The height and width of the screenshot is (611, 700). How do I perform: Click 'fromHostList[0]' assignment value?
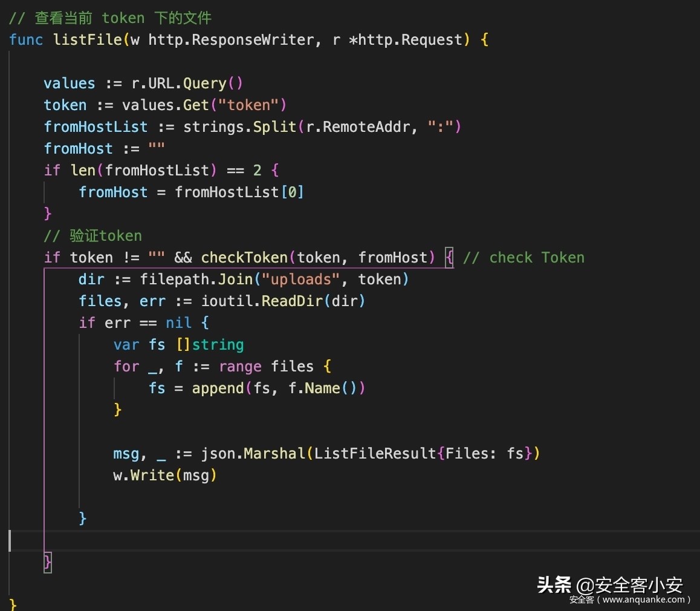point(239,192)
